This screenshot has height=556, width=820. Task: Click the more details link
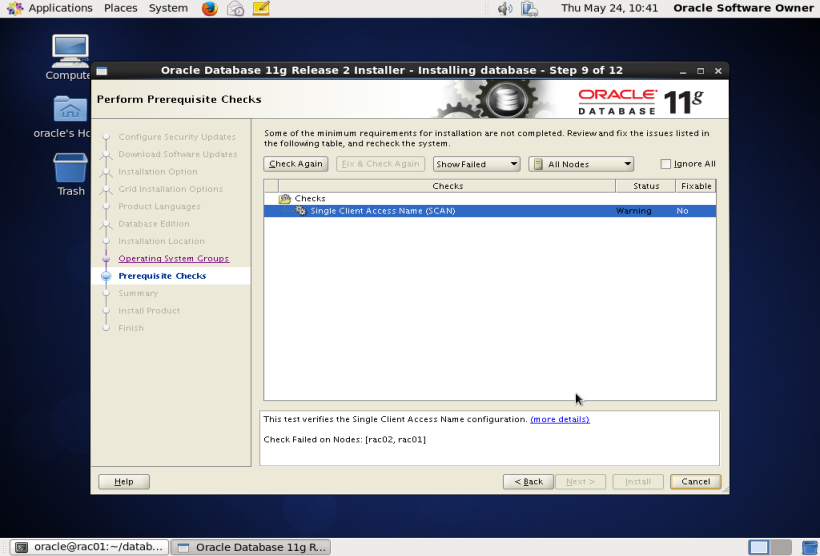click(559, 419)
